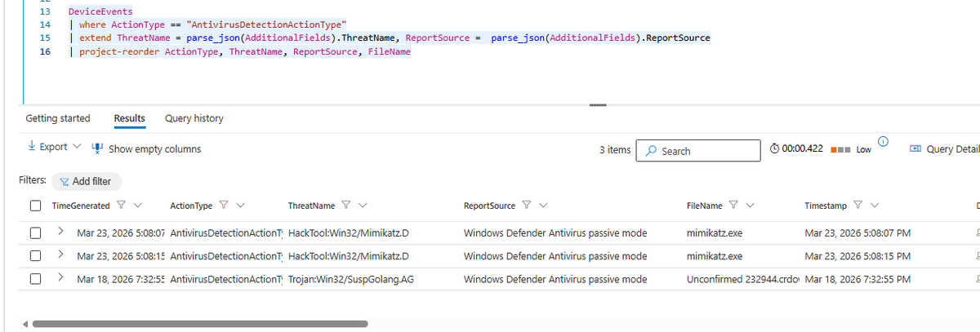Click the Unconfirmed 232944.crdow file name
This screenshot has width=980, height=332.
[x=744, y=279]
